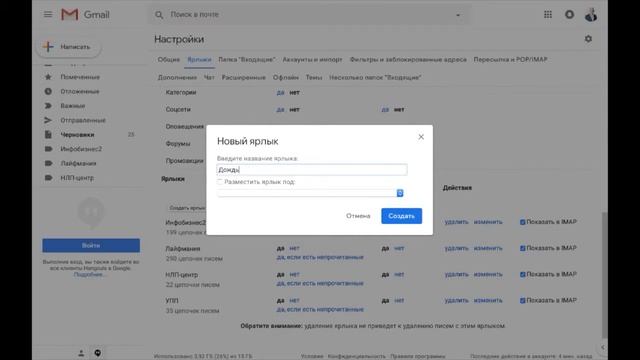The width and height of the screenshot is (640, 360).
Task: Open the Расширенные tab
Action: (x=244, y=78)
